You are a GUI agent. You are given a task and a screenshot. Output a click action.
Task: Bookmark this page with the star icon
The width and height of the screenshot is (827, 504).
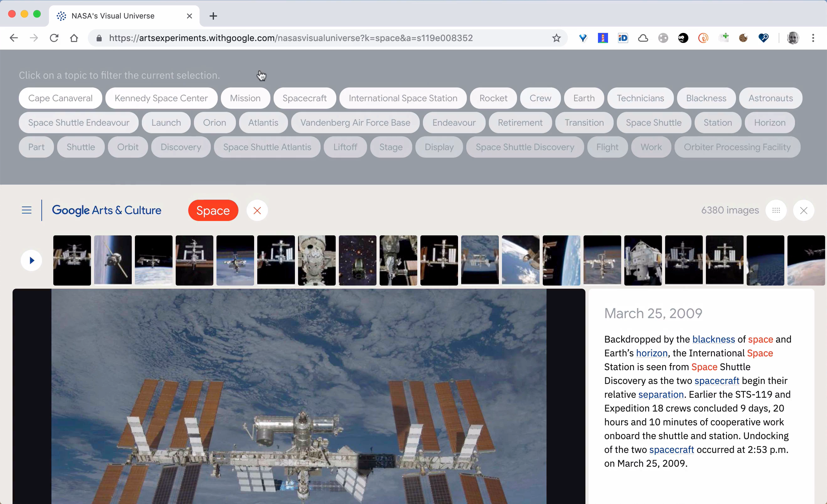tap(556, 38)
